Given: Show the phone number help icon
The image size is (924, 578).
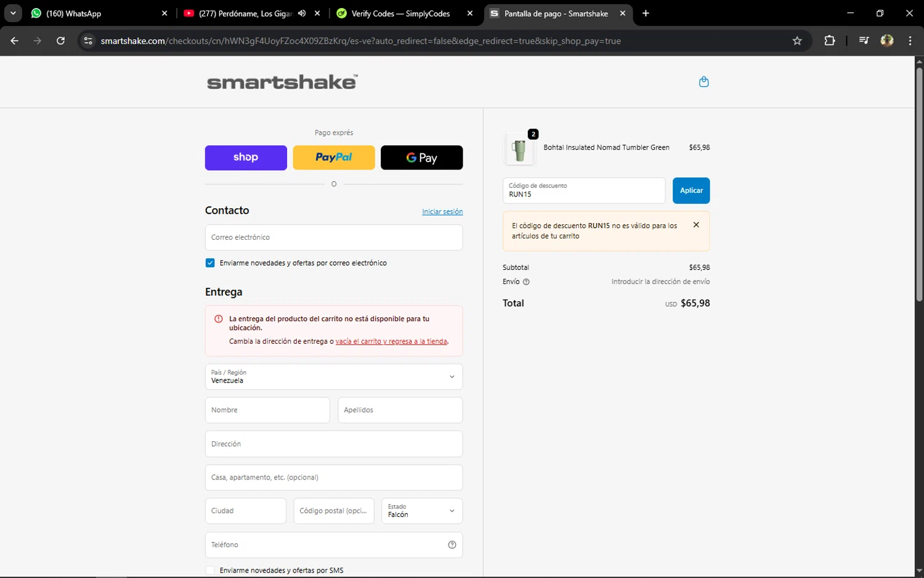Looking at the screenshot, I should coord(452,545).
